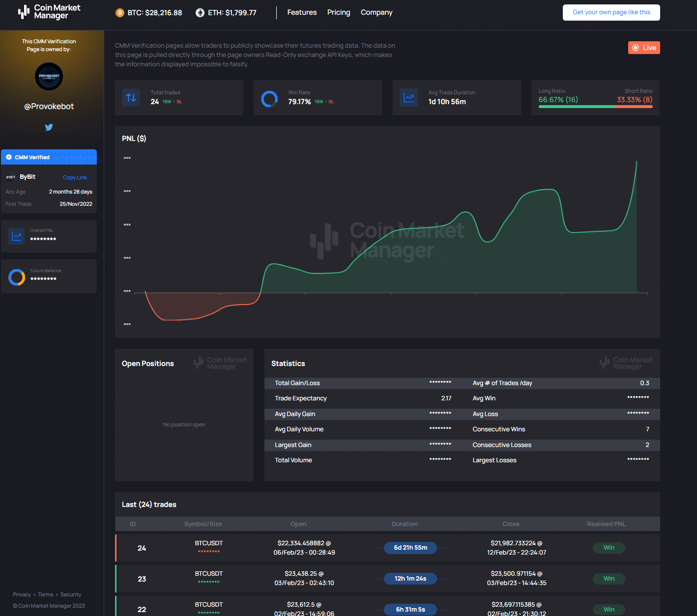697x616 pixels.
Task: Click the Provokebot profile avatar
Action: 49,77
